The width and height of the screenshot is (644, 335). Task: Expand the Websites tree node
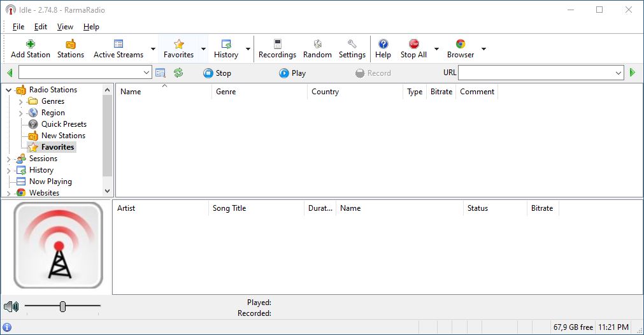point(9,193)
